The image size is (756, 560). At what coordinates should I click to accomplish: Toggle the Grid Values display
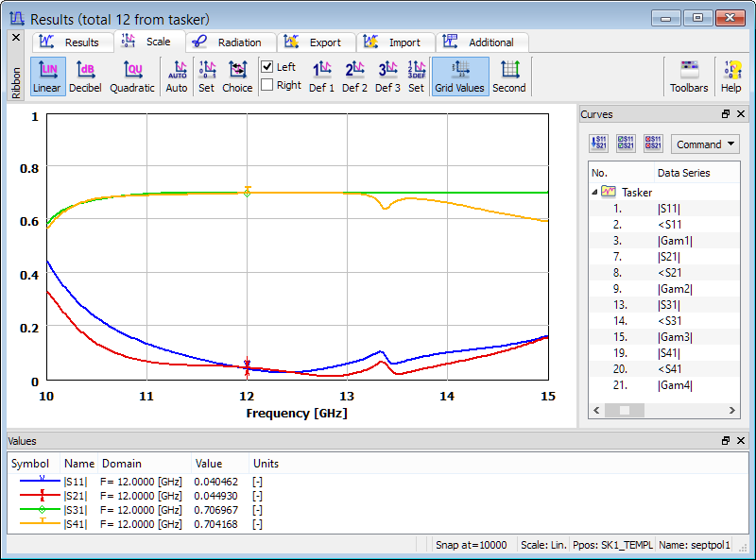pyautogui.click(x=459, y=76)
